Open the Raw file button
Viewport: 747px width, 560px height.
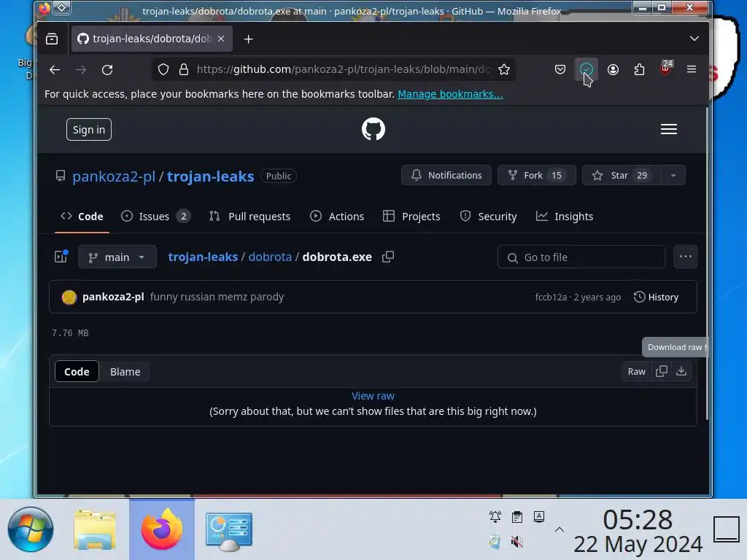[x=636, y=371]
